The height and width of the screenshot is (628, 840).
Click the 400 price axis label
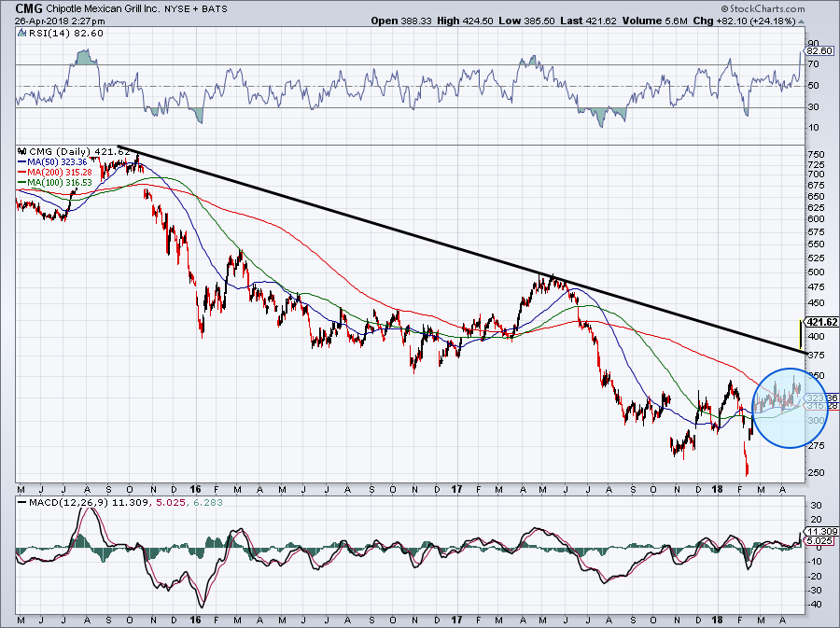click(816, 337)
